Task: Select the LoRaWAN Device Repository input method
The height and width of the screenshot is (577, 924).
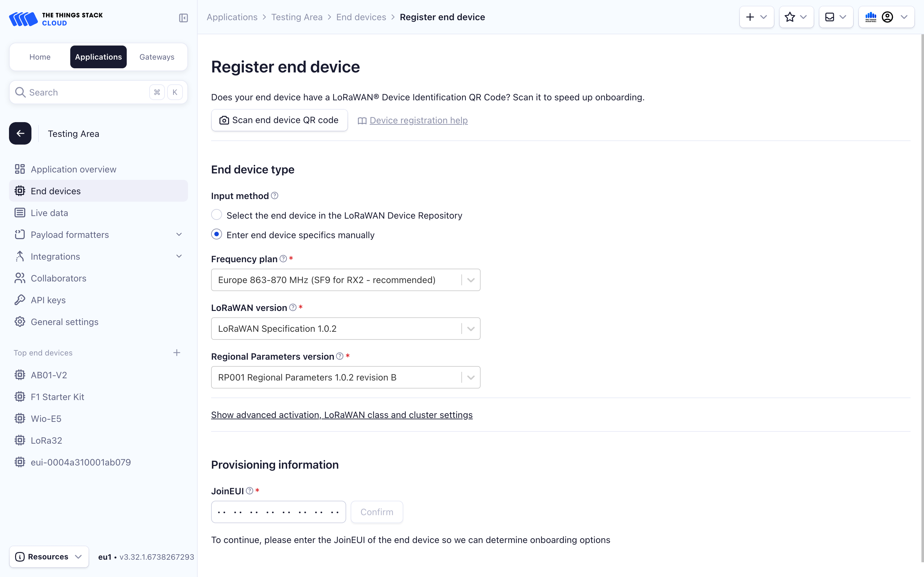Action: point(217,215)
